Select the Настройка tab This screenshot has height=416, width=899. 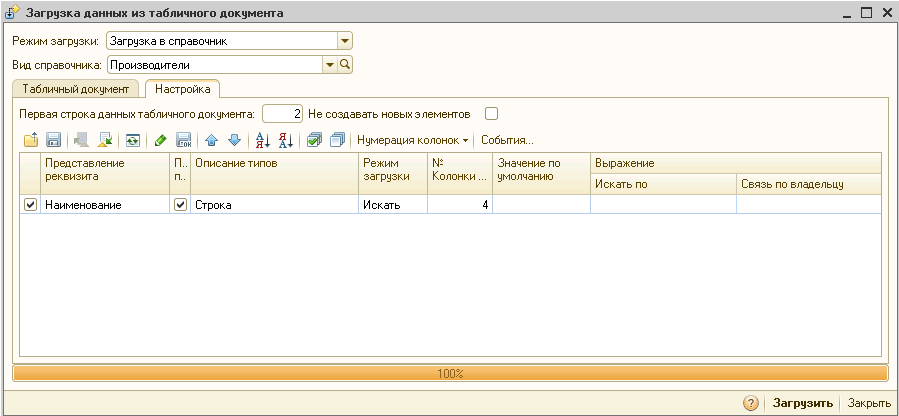pos(182,89)
